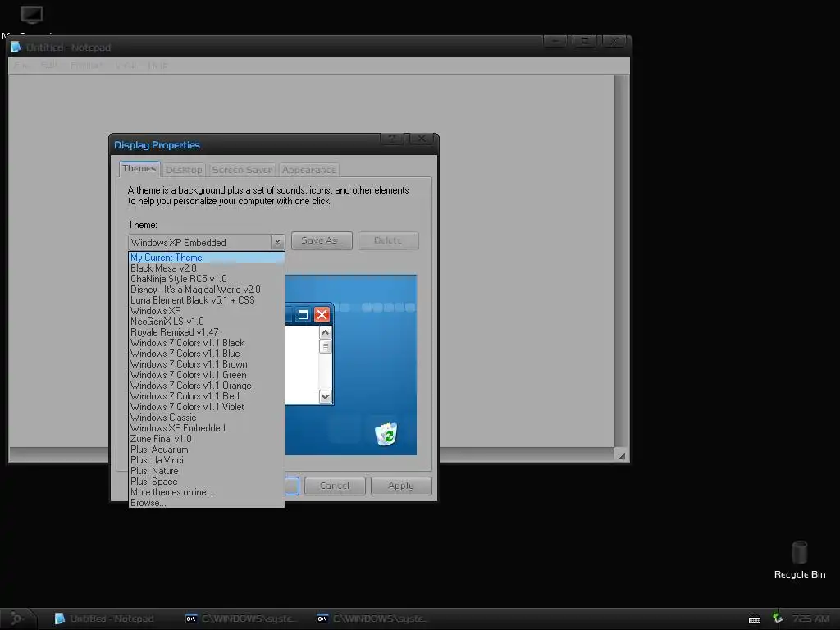Select Plus! da Vinci theme
The image size is (840, 630).
(206, 461)
